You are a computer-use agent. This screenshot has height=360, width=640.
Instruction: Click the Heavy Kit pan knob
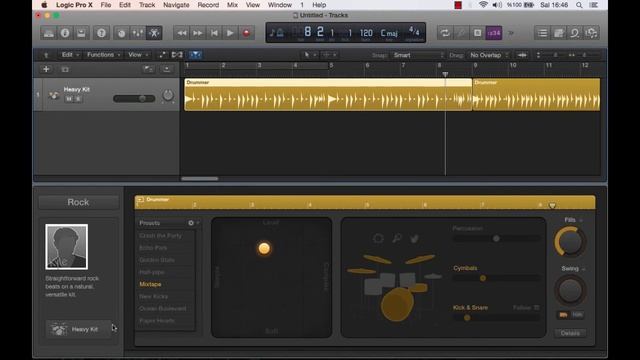[x=168, y=96]
